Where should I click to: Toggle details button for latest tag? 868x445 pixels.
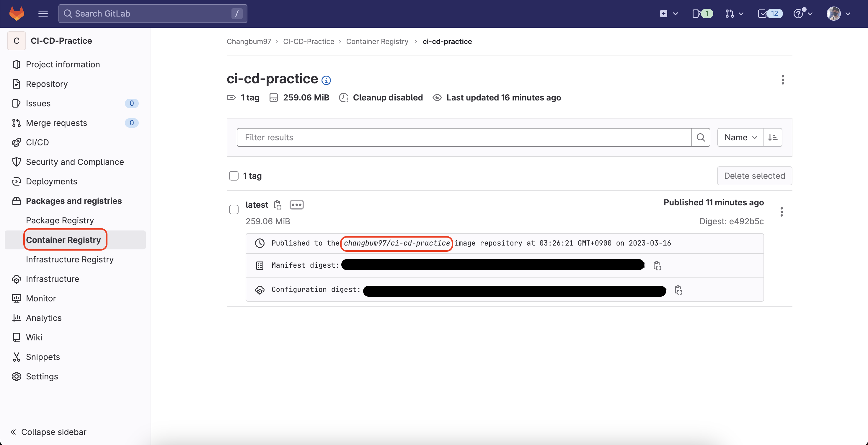click(x=296, y=205)
